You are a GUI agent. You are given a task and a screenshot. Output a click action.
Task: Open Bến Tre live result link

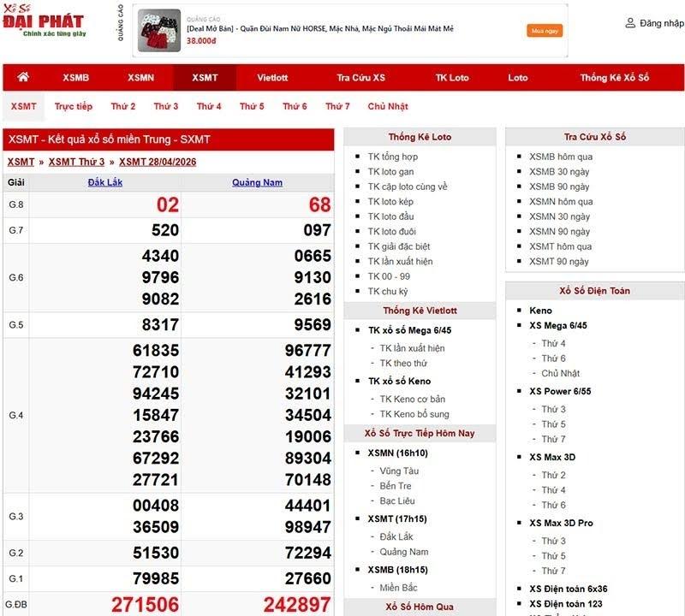(396, 486)
